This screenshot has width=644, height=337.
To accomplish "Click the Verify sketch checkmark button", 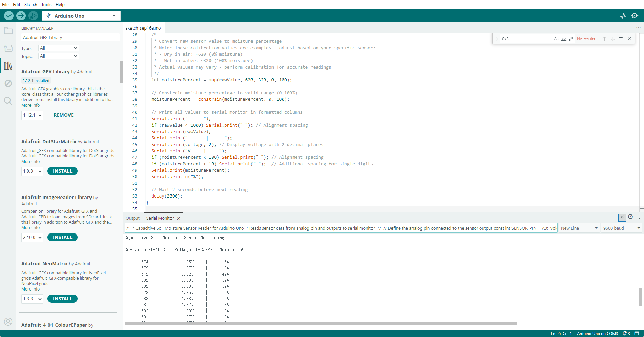I will coord(9,16).
